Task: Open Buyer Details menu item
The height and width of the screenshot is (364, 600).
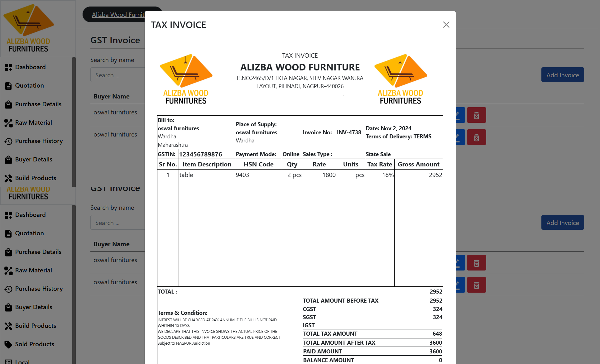Action: click(x=34, y=159)
